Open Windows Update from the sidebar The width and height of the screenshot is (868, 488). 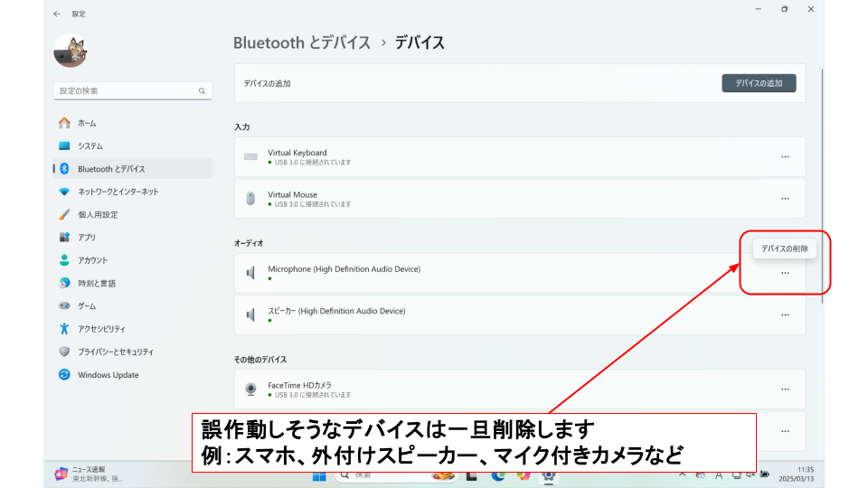tap(108, 375)
